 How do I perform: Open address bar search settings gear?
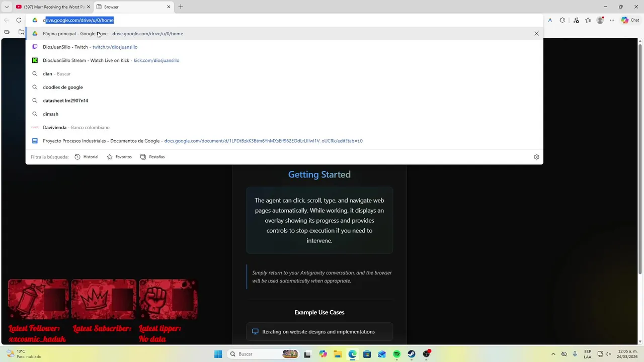[536, 157]
